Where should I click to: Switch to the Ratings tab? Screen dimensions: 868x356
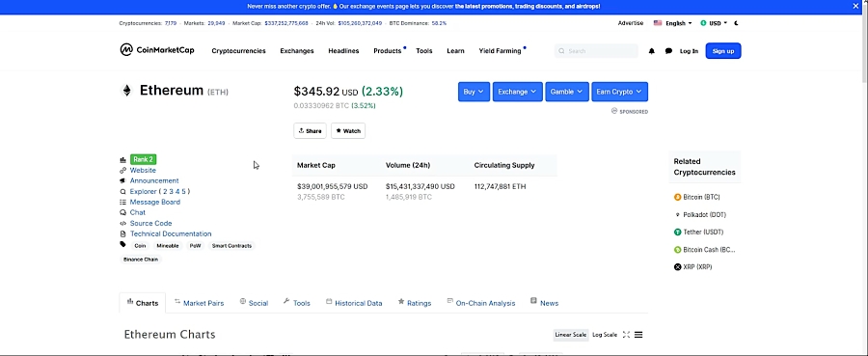tap(415, 303)
